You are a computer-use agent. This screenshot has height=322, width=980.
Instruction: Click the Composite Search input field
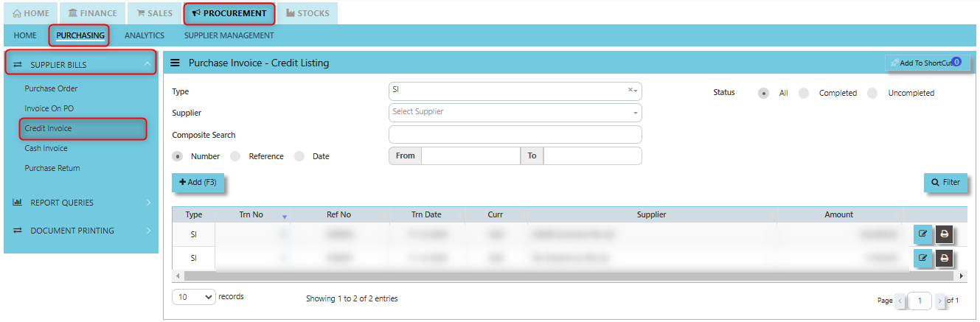tap(515, 134)
